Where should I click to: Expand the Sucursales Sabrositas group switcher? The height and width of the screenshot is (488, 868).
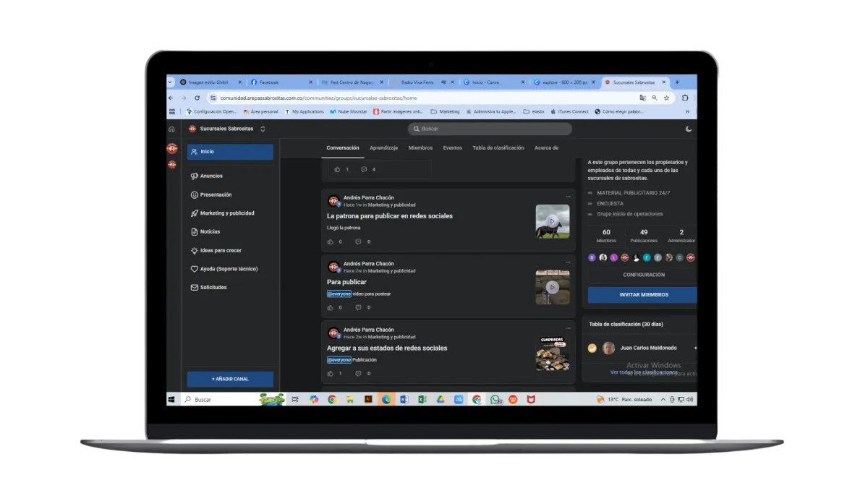coord(263,129)
